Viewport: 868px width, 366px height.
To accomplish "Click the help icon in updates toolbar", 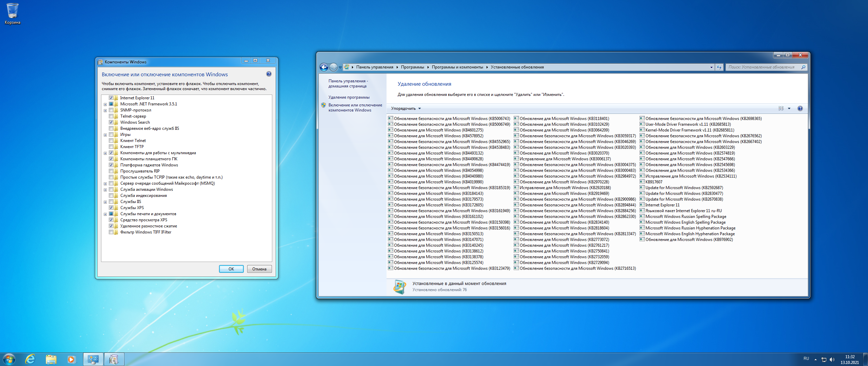I will point(800,108).
